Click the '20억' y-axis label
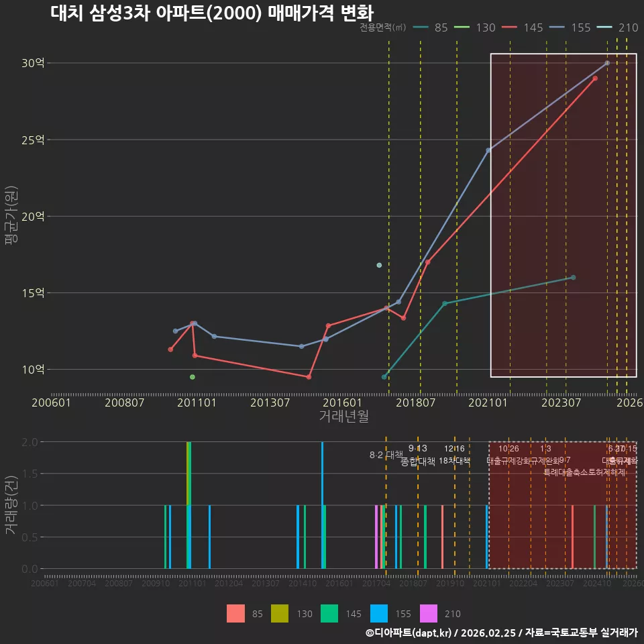The image size is (644, 644). (x=33, y=216)
